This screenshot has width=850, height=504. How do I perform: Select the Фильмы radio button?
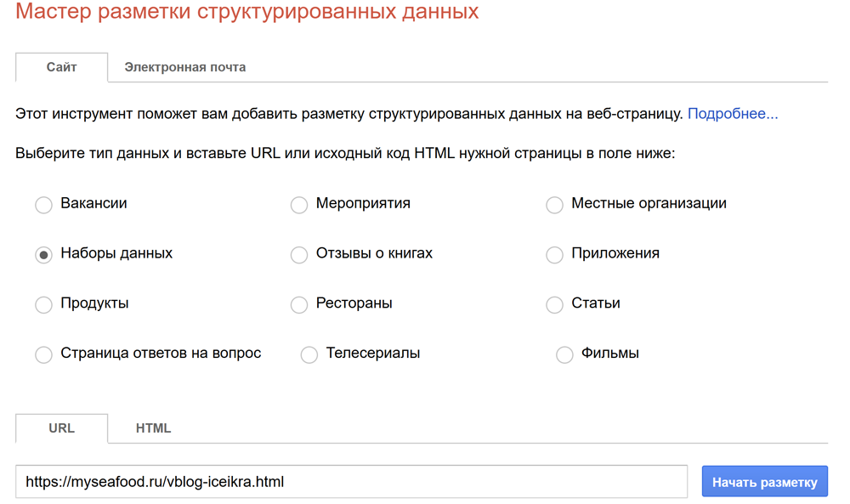pos(564,355)
